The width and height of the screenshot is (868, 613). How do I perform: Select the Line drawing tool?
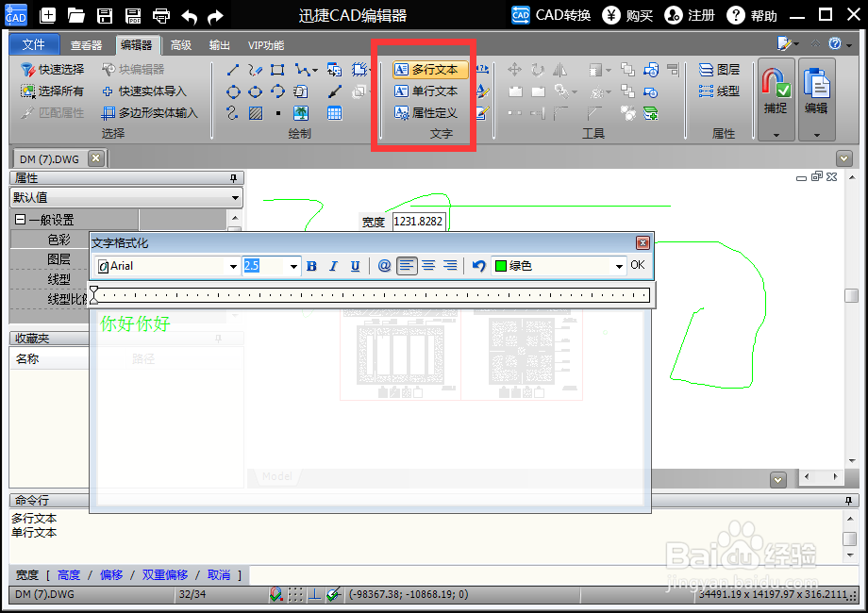coord(233,70)
